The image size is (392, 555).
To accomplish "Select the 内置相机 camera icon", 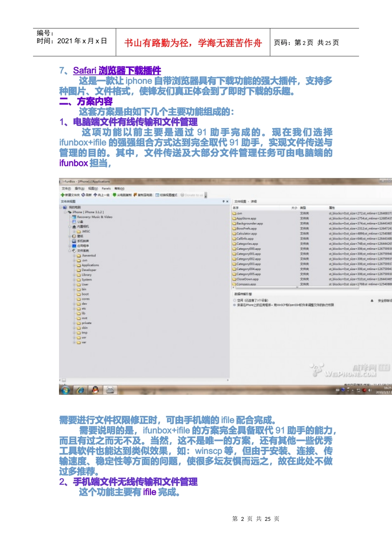I will click(x=74, y=227).
